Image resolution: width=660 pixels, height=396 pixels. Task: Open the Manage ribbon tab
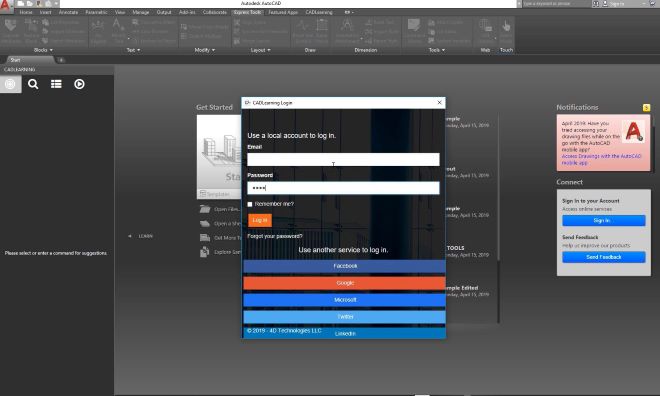pos(141,13)
